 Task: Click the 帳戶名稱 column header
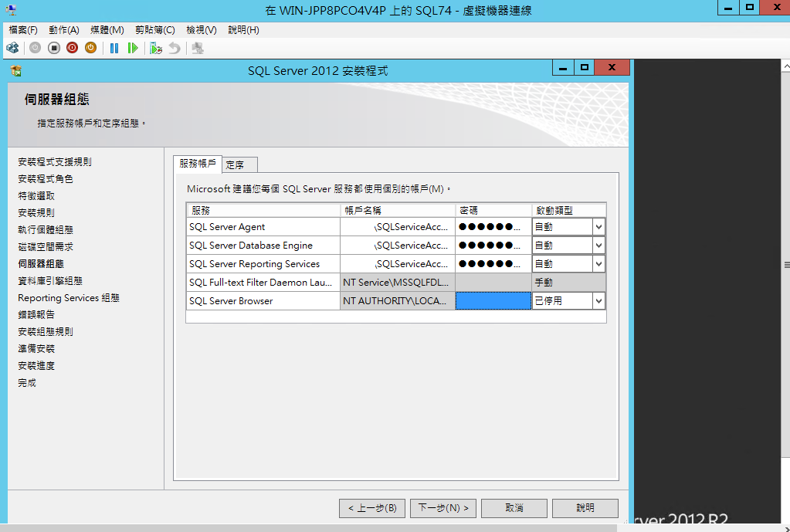pos(398,210)
